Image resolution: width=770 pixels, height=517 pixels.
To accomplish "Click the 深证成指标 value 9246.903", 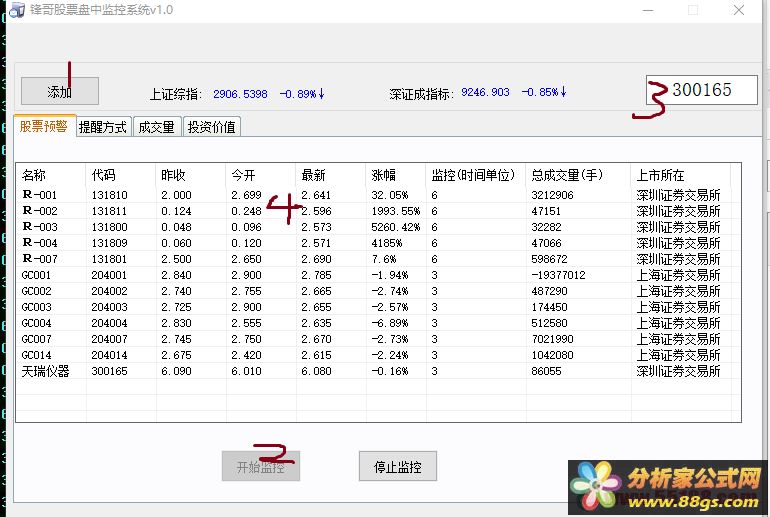I will pos(485,92).
